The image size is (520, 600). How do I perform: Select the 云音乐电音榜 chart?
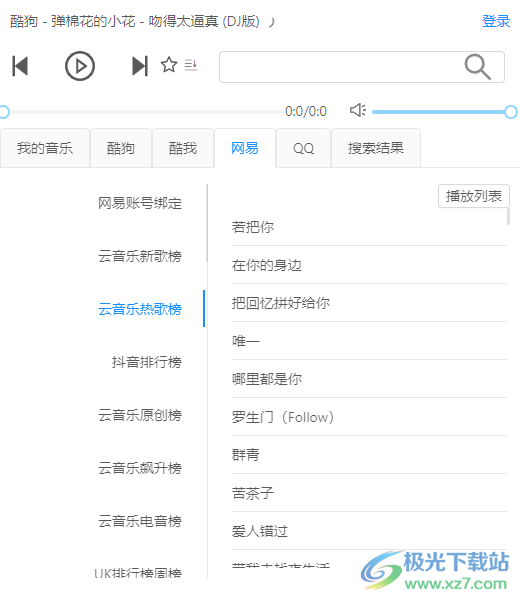point(140,521)
